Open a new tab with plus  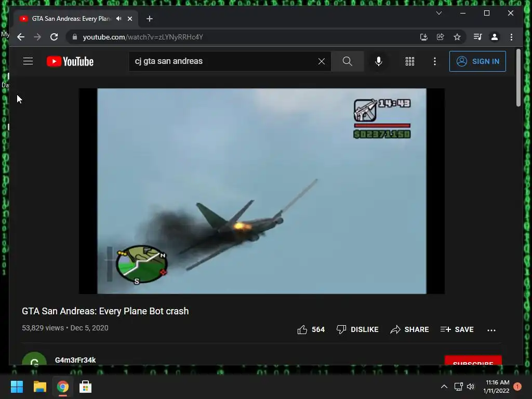pos(150,19)
